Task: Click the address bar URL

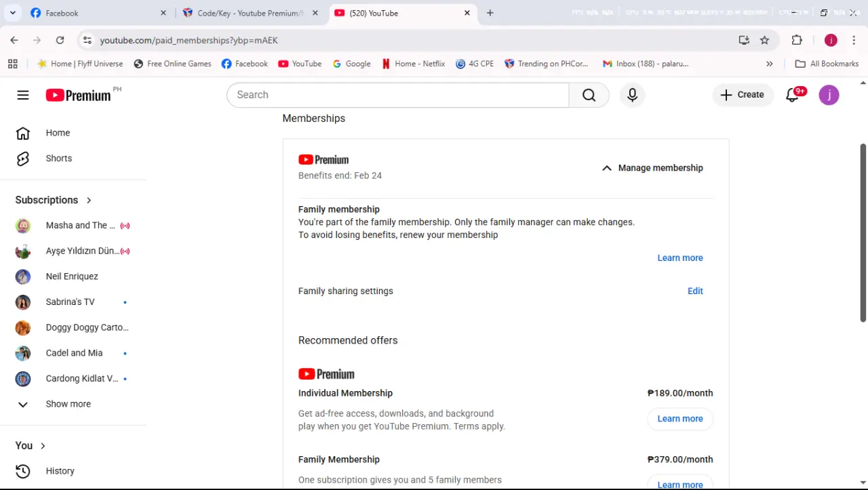Action: [x=189, y=41]
